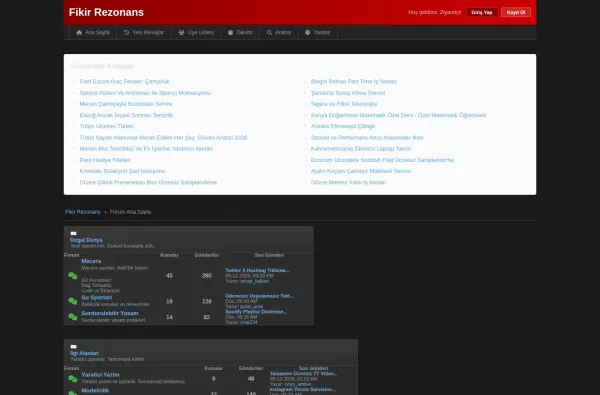Open the Mersin Mut Temizlikçi topic
Screen dimensions: 600x395
[146, 149]
